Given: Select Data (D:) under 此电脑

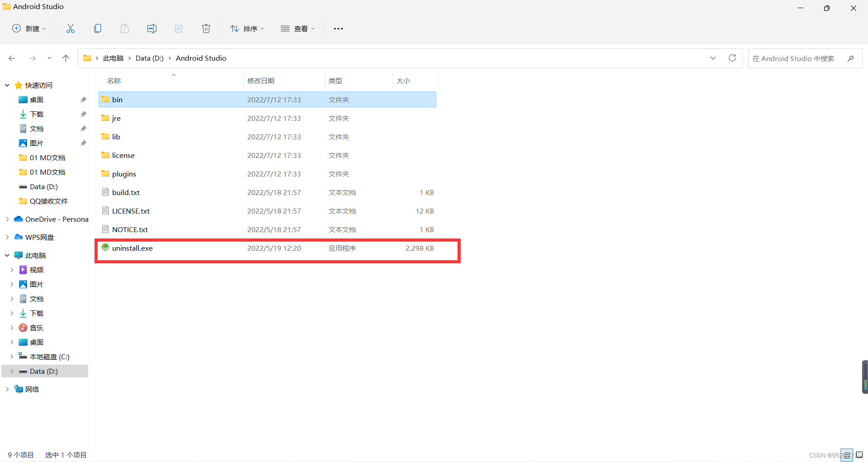Looking at the screenshot, I should (44, 371).
